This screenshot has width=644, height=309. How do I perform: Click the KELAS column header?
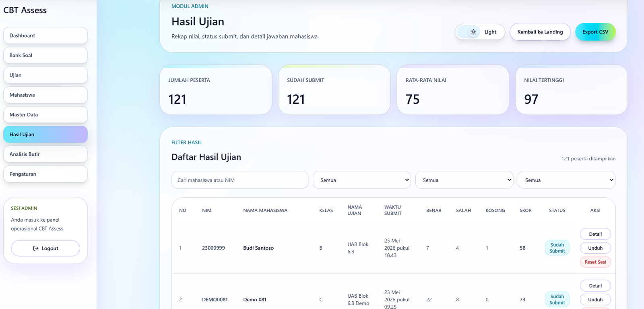coord(326,210)
